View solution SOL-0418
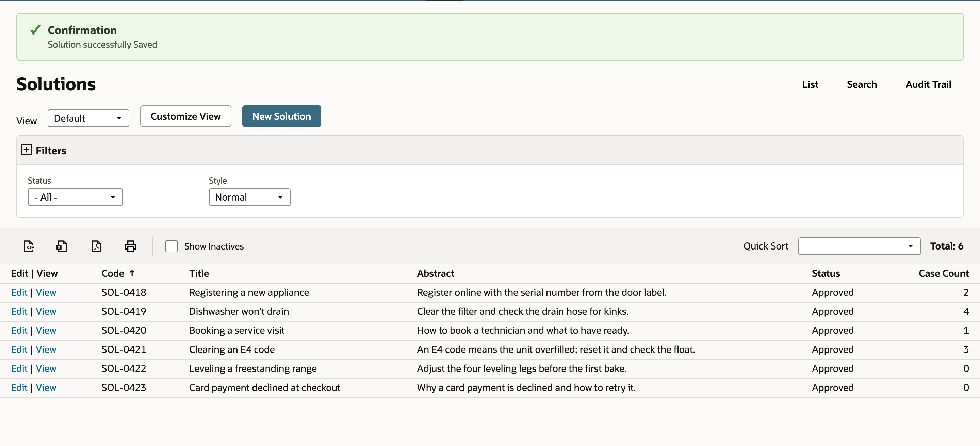Screen dimensions: 980x446 click(46, 293)
